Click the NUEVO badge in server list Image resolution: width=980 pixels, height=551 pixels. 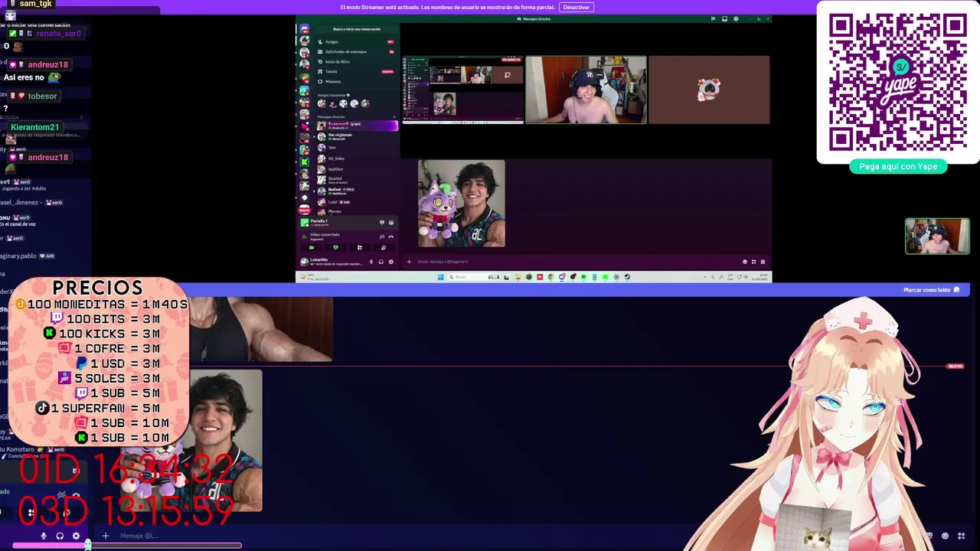(x=304, y=210)
